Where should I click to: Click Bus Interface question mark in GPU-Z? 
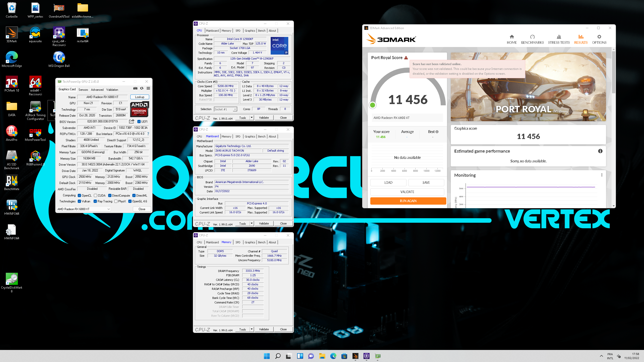148,134
